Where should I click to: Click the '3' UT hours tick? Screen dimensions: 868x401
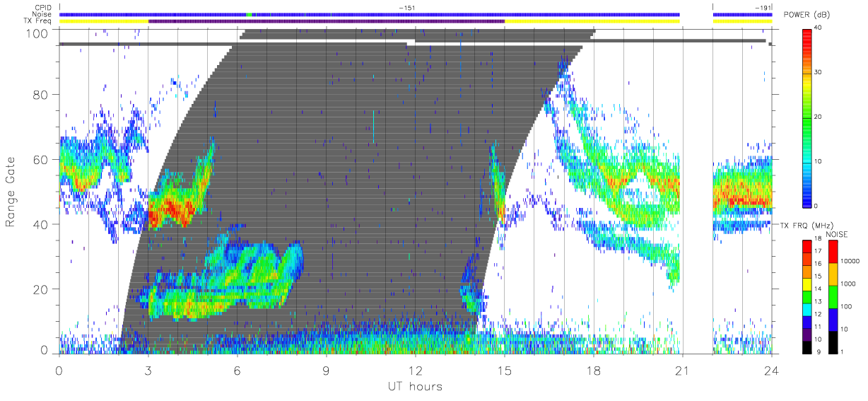click(x=148, y=370)
